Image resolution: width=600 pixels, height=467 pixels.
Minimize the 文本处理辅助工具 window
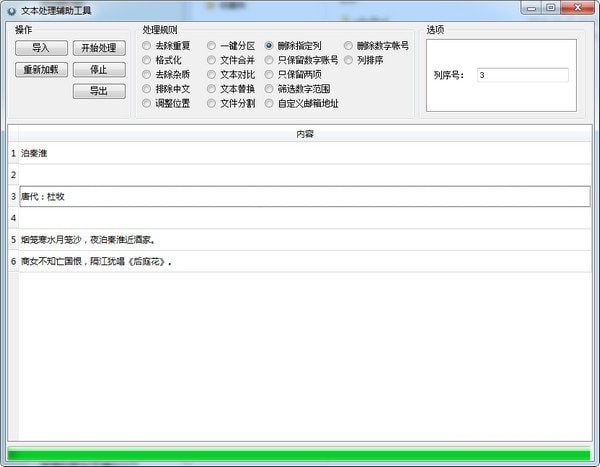(x=531, y=8)
